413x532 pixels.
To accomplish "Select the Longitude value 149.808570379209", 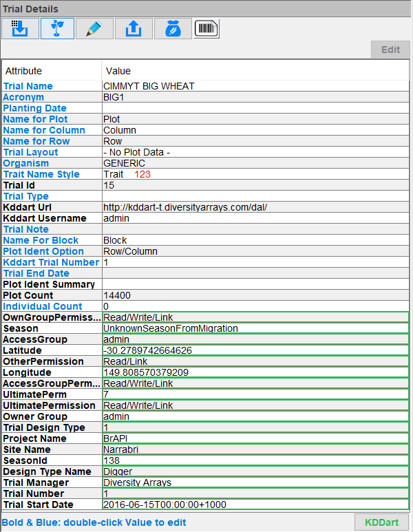I will click(x=255, y=372).
